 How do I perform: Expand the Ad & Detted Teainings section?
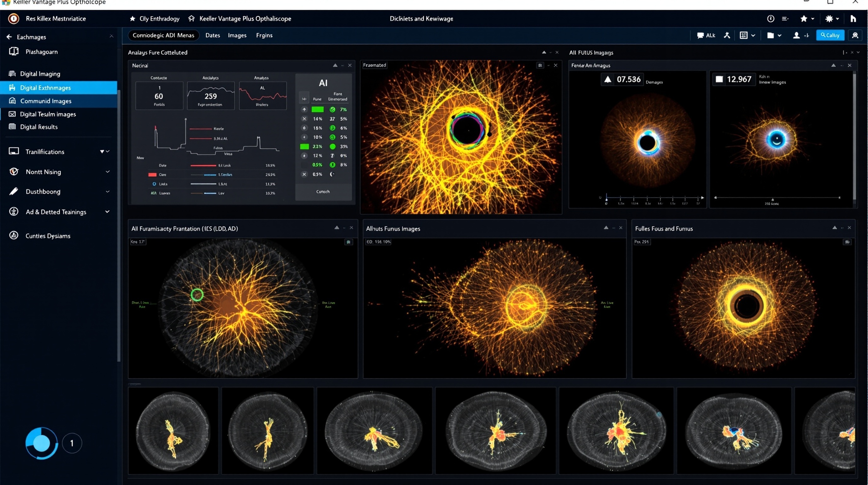point(107,212)
